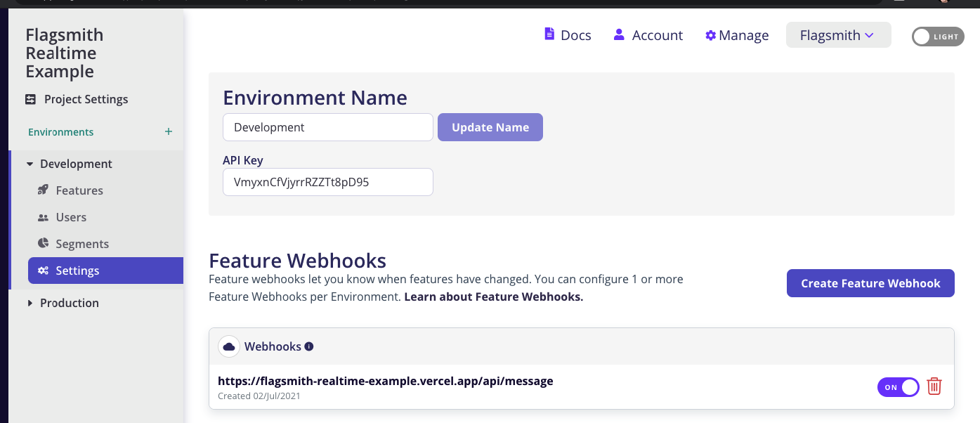The image size is (980, 423).
Task: Click the webhook URL flagsmith-realtime-example.vercel.app/api/message
Action: pos(386,382)
